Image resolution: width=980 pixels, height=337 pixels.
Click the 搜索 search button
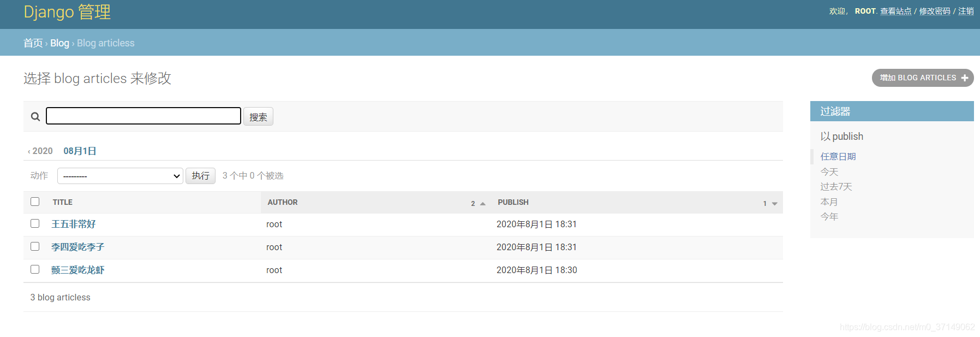[x=258, y=117]
